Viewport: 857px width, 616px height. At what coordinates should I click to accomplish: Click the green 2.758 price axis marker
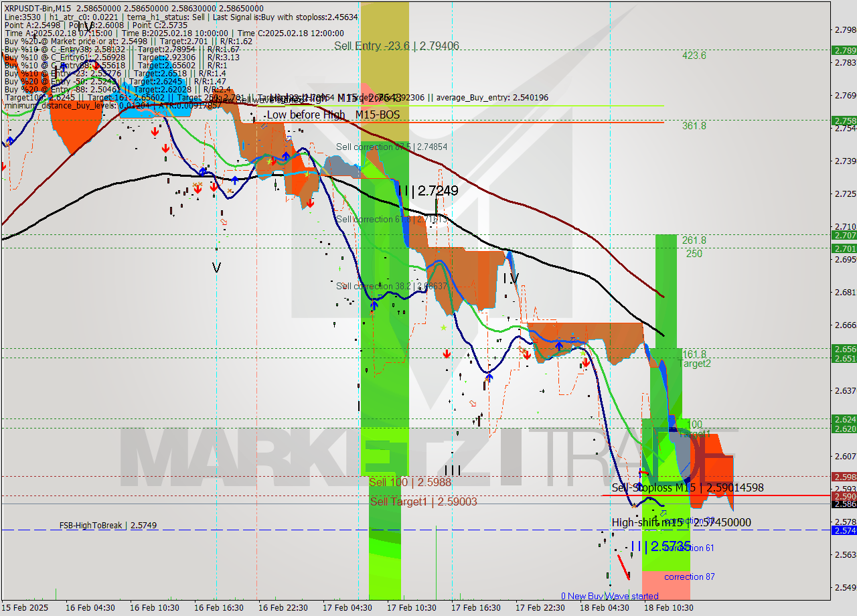844,121
